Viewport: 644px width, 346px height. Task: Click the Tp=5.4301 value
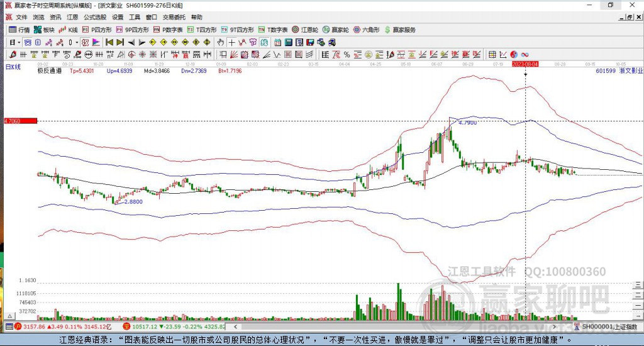pos(82,70)
